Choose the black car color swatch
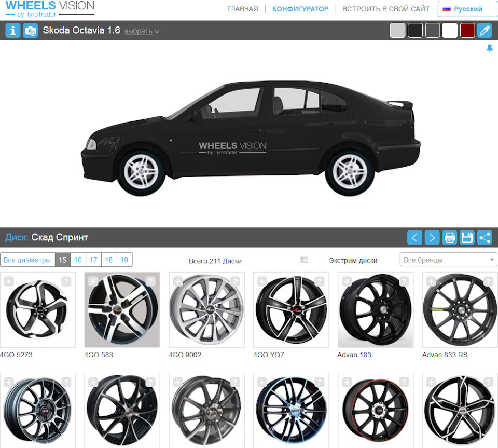 click(415, 31)
